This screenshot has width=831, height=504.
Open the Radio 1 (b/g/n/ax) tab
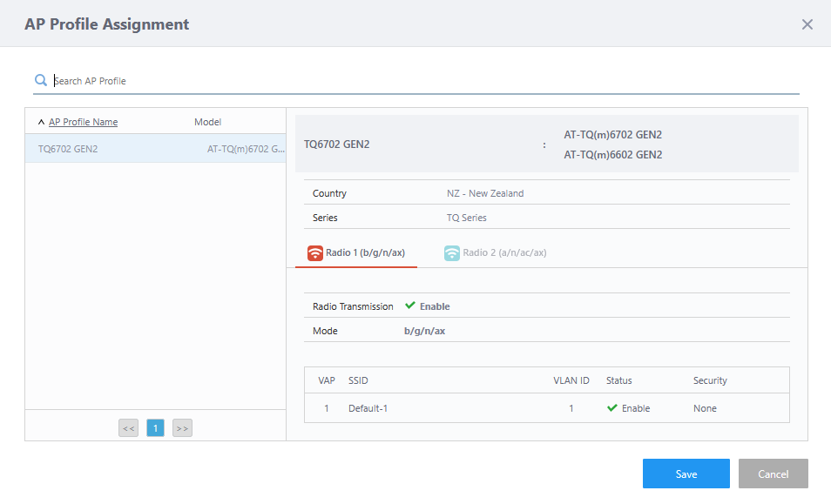point(356,253)
